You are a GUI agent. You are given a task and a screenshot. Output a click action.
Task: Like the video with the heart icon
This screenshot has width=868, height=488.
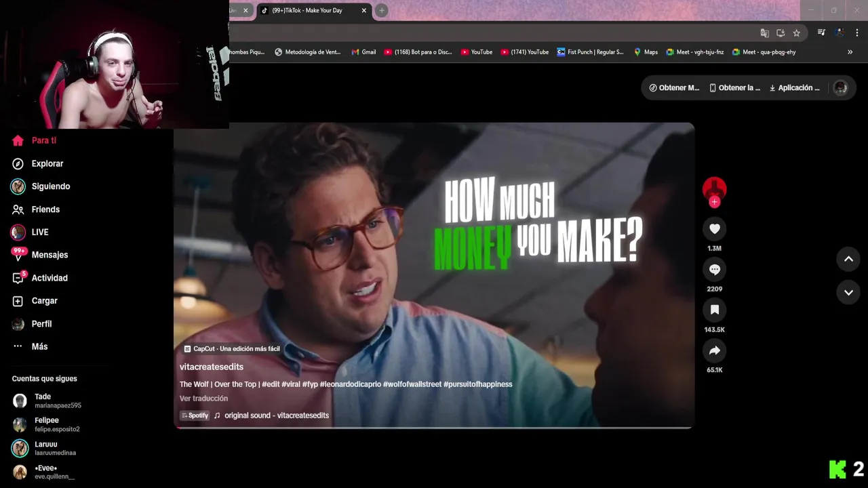click(714, 229)
